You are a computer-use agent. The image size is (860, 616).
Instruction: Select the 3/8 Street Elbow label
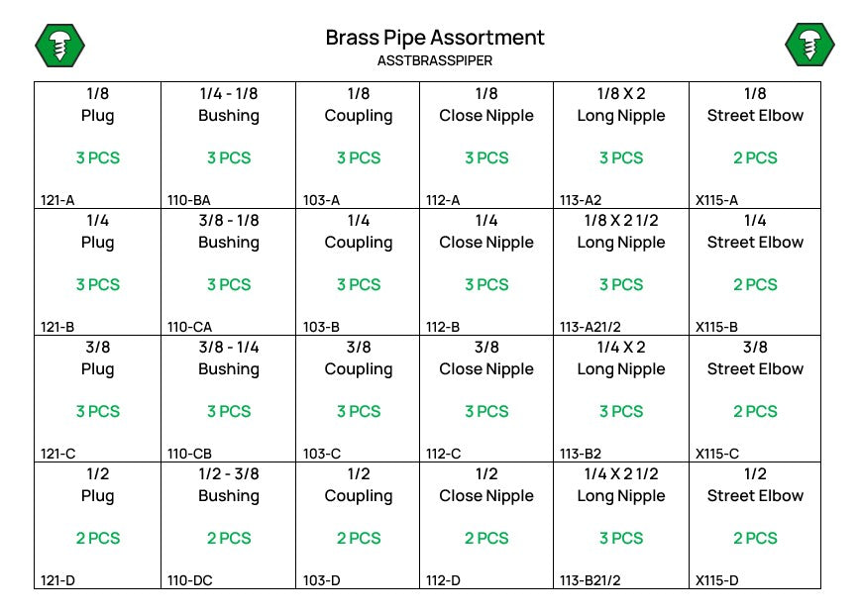(x=755, y=358)
